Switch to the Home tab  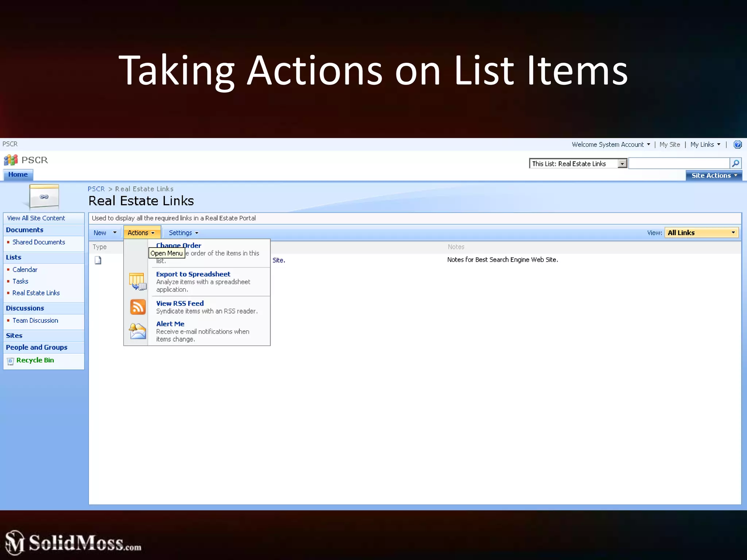18,175
